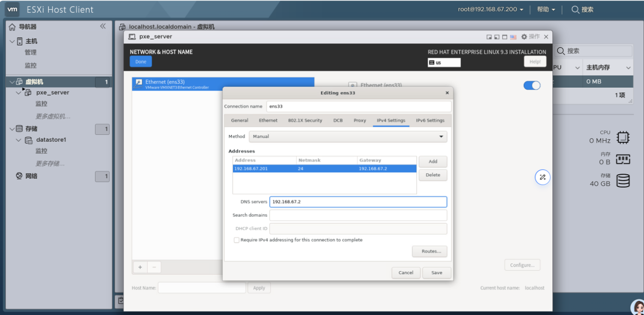This screenshot has width=644, height=315.
Task: Click 更多存储... in navigator
Action: pos(50,163)
